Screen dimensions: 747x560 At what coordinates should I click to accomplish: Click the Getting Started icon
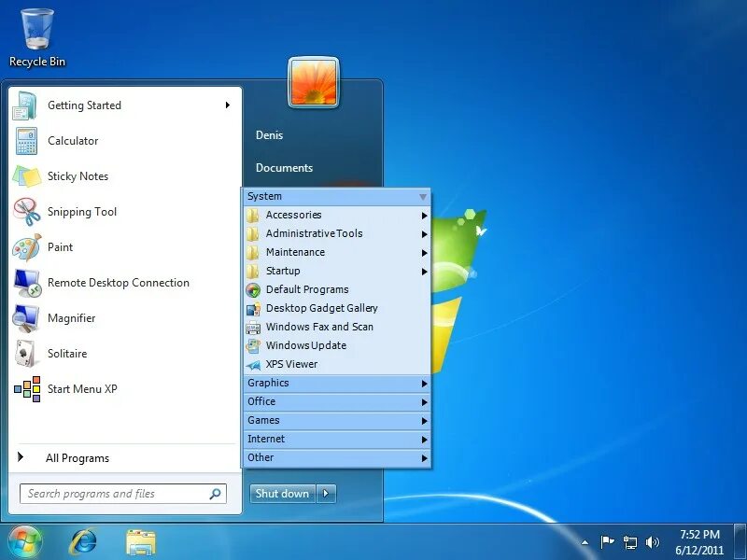pos(26,105)
